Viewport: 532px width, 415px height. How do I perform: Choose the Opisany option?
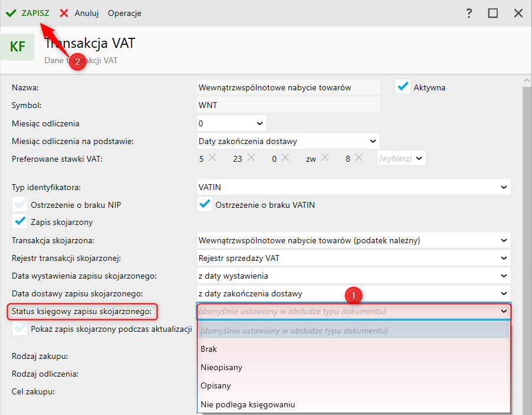(353, 385)
